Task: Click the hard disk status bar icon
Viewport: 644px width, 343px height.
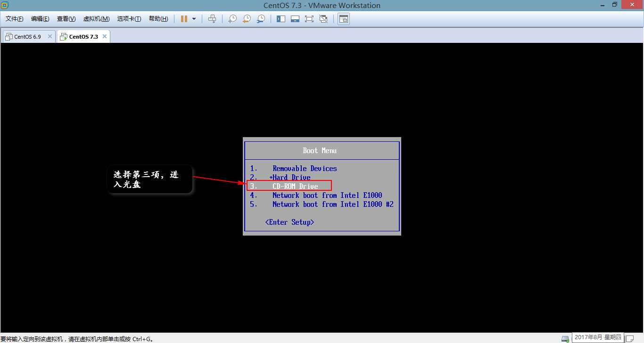Action: 565,338
